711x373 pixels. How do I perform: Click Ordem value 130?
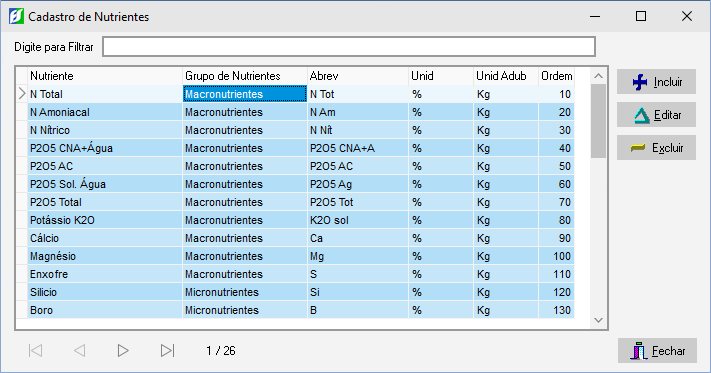[556, 310]
